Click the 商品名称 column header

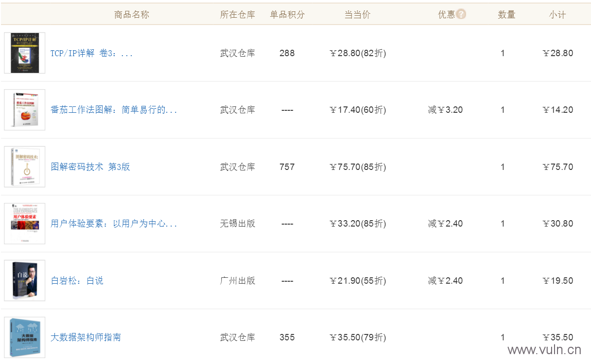click(x=132, y=15)
